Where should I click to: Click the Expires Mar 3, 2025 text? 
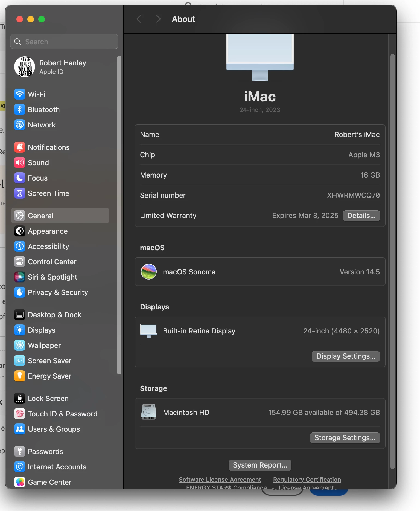305,216
